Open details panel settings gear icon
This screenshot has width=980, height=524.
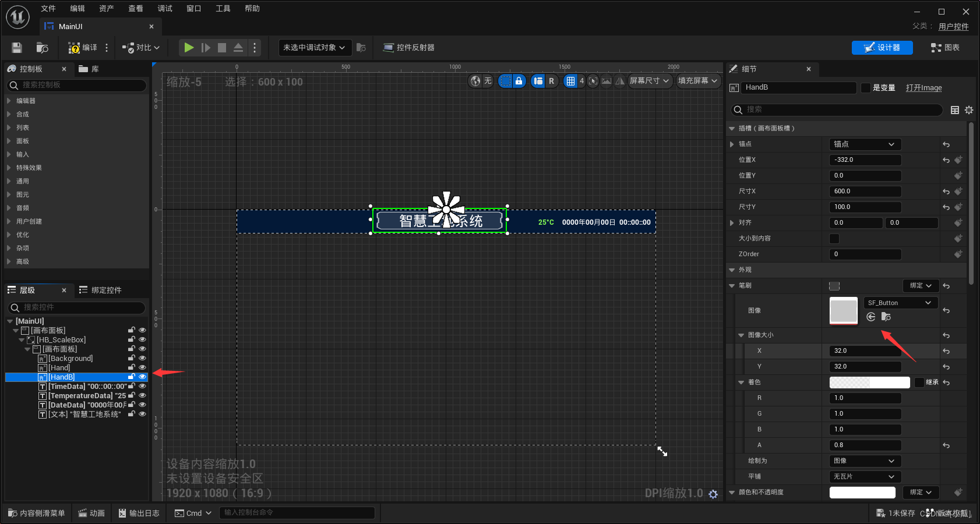(x=969, y=110)
